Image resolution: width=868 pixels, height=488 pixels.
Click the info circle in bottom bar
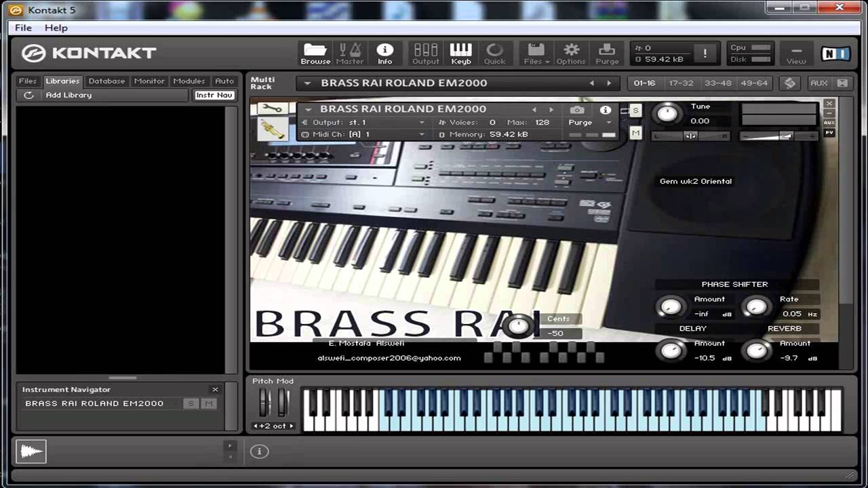pyautogui.click(x=259, y=451)
